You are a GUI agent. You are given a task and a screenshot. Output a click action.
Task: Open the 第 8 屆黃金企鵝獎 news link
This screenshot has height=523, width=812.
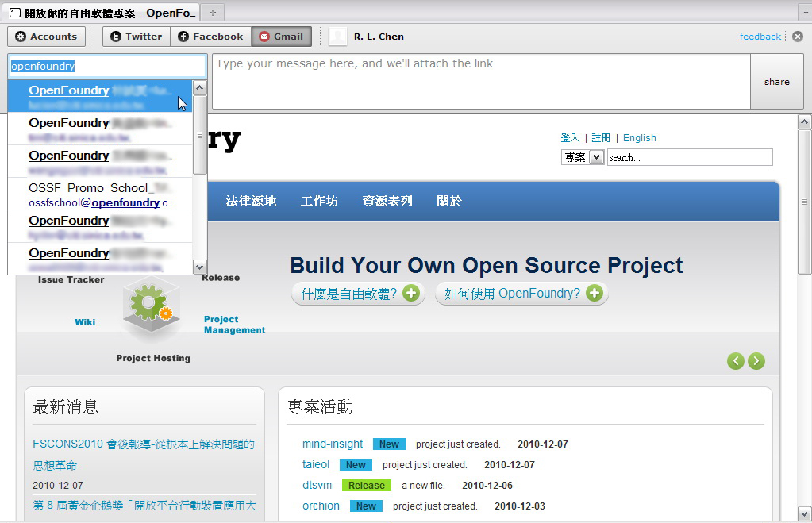click(x=144, y=506)
